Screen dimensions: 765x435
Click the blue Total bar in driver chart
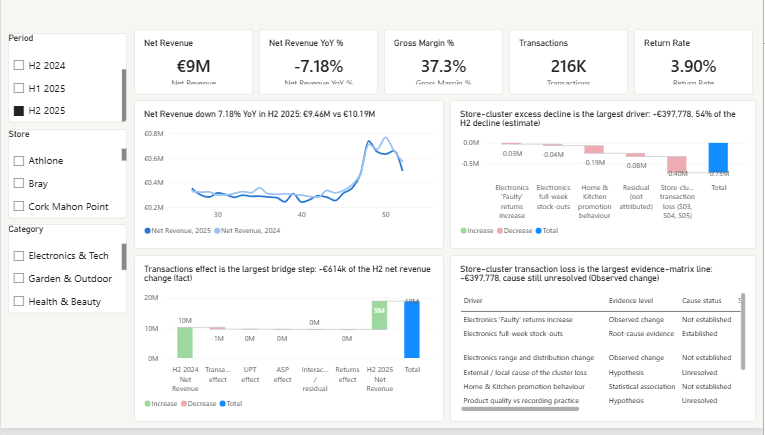718,158
